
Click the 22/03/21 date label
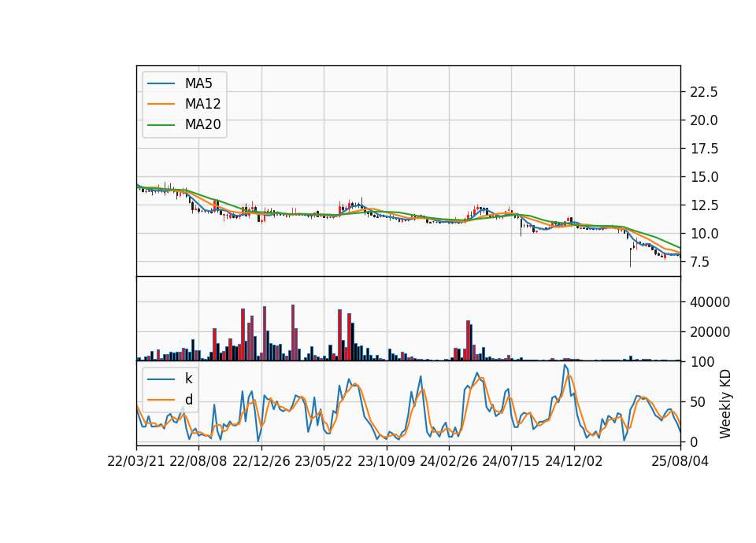(x=136, y=461)
